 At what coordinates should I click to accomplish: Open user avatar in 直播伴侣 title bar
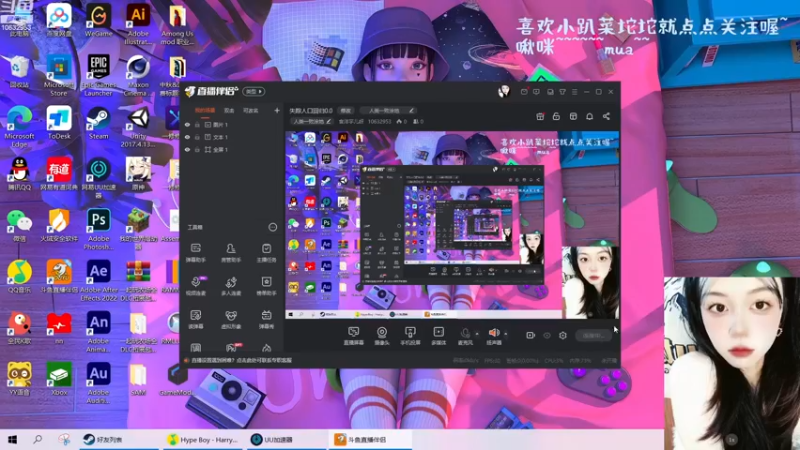504,91
